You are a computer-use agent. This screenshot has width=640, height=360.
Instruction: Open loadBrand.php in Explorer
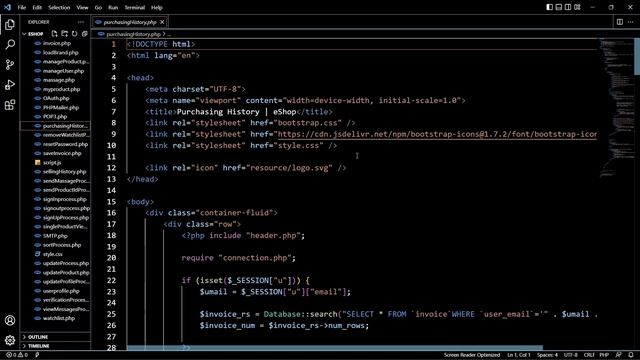pos(60,53)
